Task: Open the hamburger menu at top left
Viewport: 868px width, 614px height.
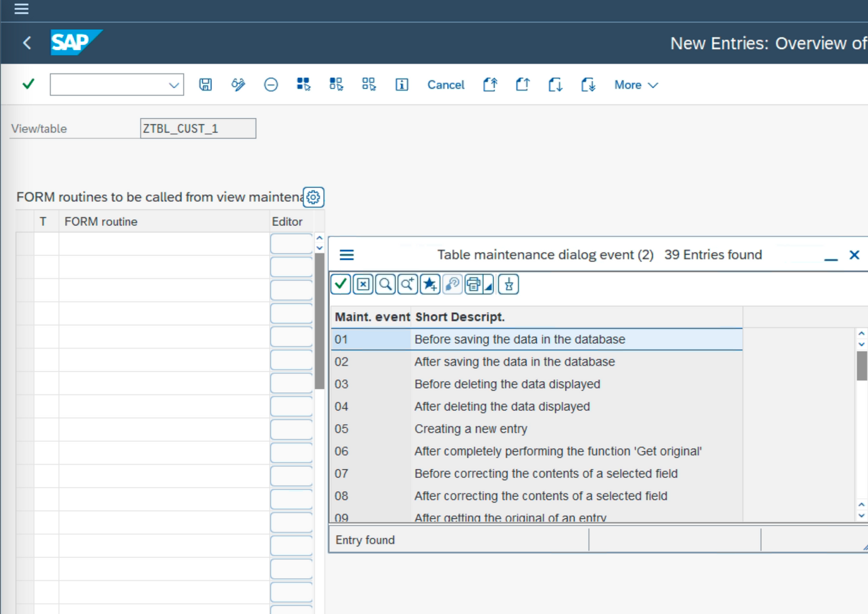Action: [x=21, y=9]
